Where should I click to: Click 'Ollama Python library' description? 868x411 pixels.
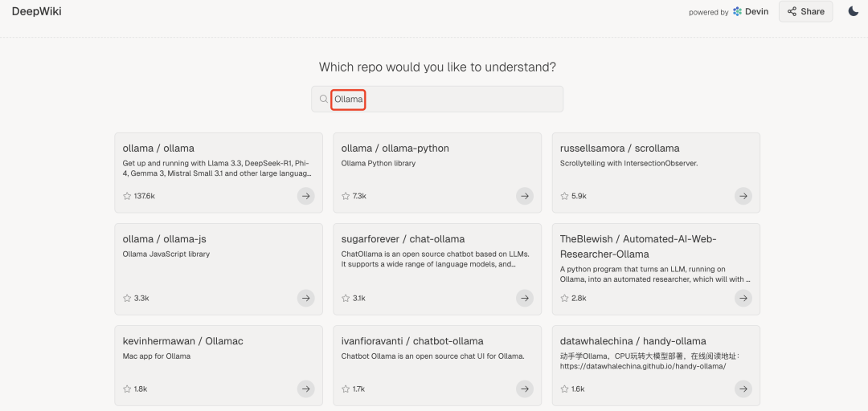[378, 164]
